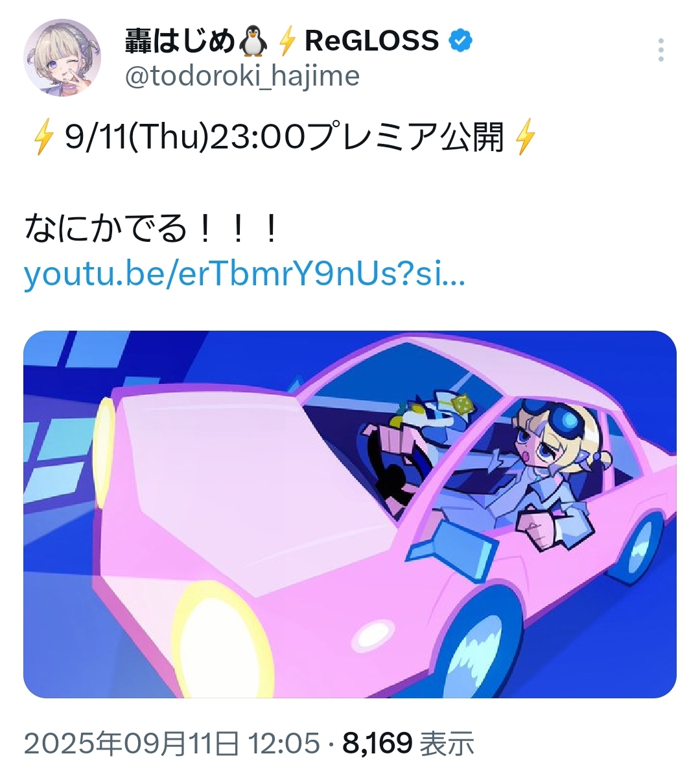Select the display name 轟はじめ
This screenshot has height=780, width=700.
[x=180, y=41]
